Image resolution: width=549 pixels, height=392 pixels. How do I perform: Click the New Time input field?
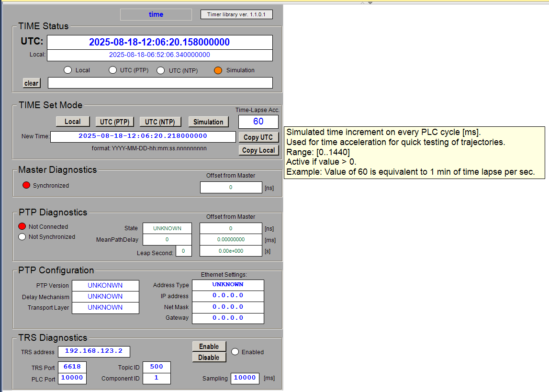coord(143,136)
